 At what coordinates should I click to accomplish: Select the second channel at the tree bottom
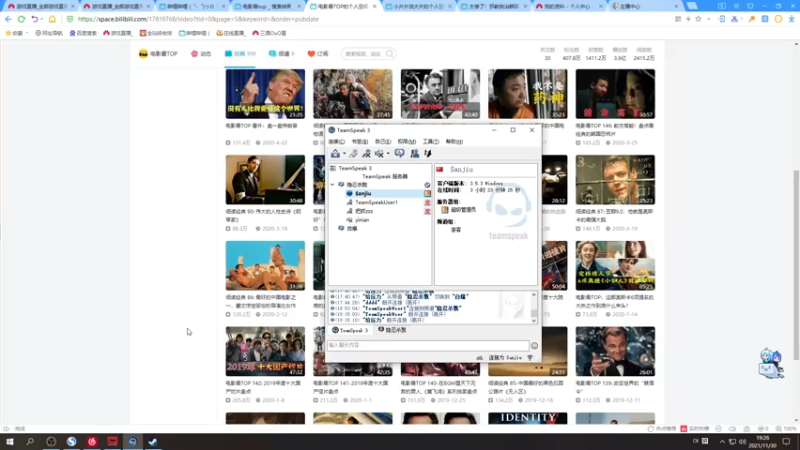[352, 229]
